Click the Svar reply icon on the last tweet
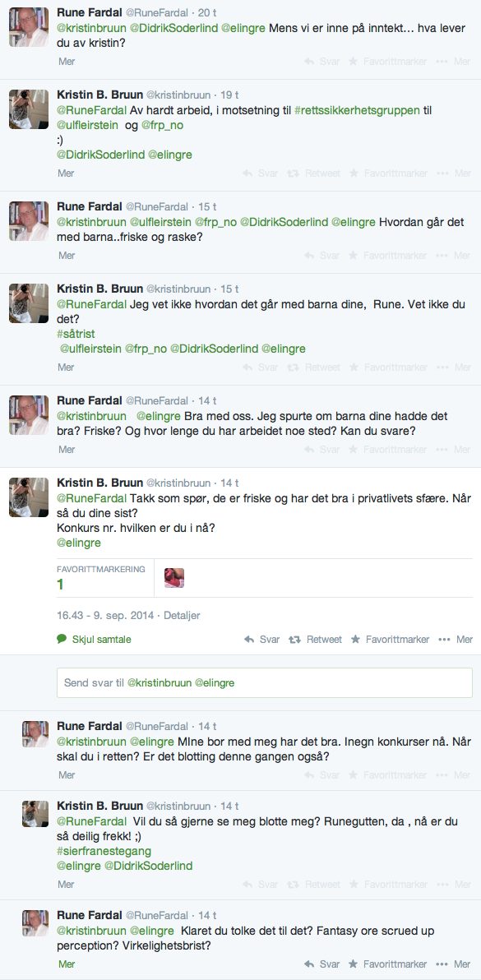 coord(321,964)
